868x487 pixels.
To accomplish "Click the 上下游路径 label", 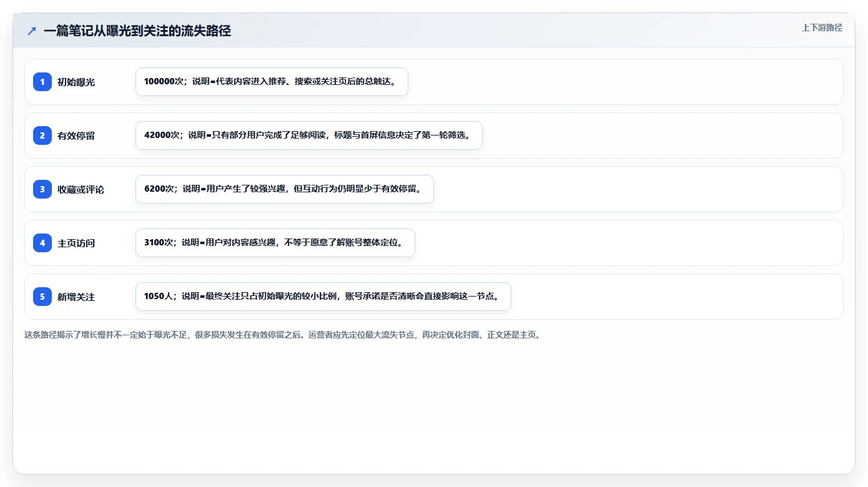I will click(x=822, y=27).
